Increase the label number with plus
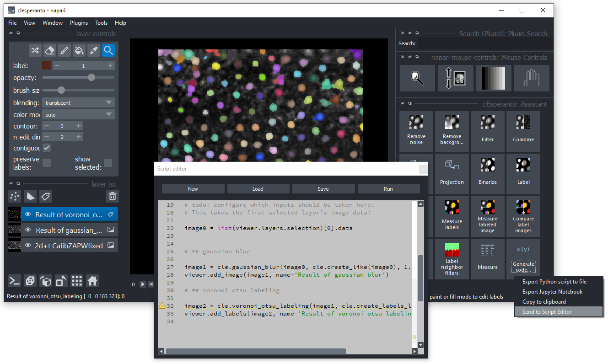The height and width of the screenshot is (364, 608). [x=110, y=66]
